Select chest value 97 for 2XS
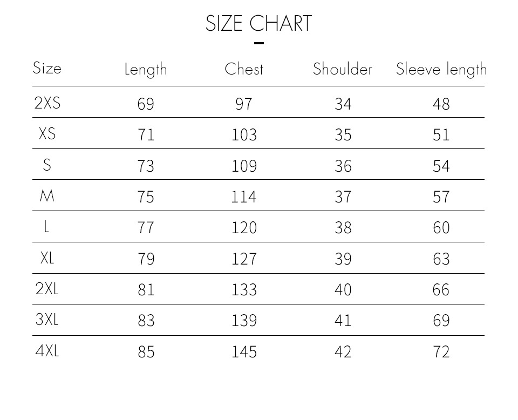The width and height of the screenshot is (518, 420). pos(244,104)
